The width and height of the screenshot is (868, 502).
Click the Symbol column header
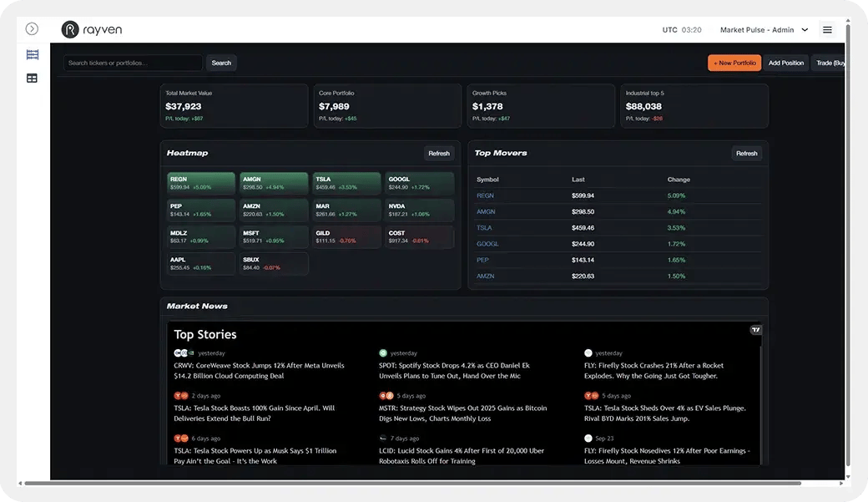coord(487,180)
